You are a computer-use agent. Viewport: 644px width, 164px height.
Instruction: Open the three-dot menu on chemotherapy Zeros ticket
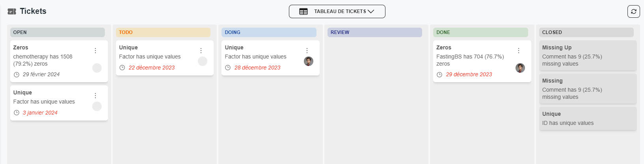[x=95, y=51]
